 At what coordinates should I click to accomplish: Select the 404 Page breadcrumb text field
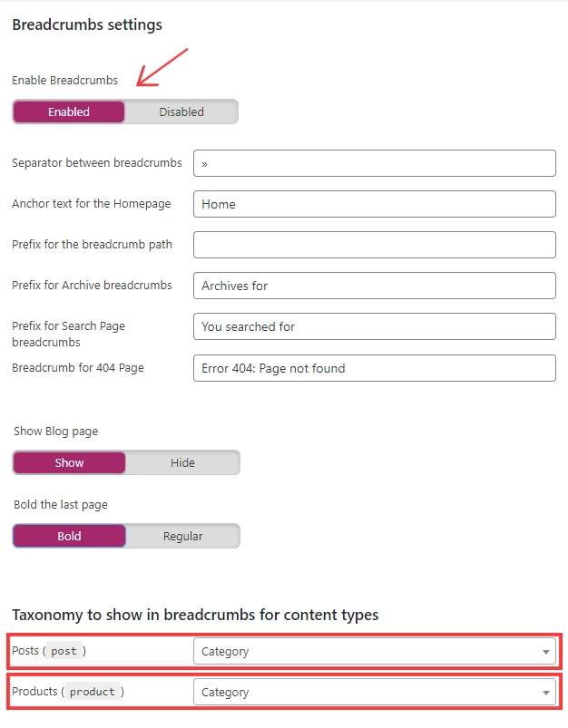point(372,368)
